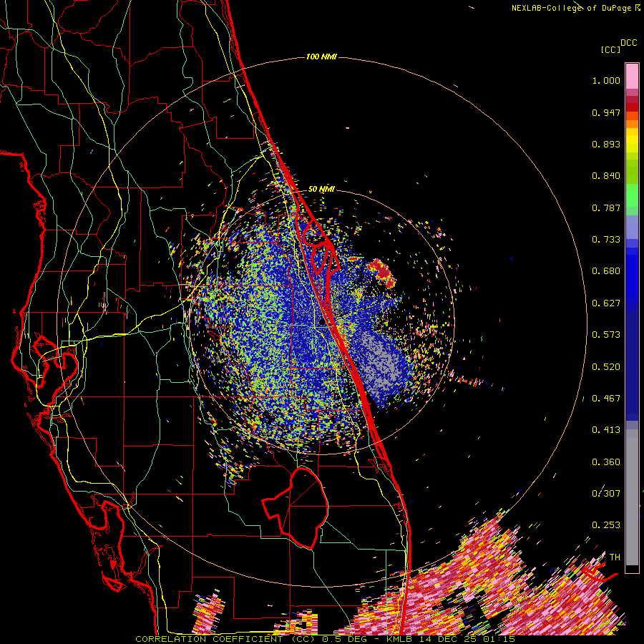644x644 pixels.
Task: Click the DCC product label
Action: click(628, 43)
